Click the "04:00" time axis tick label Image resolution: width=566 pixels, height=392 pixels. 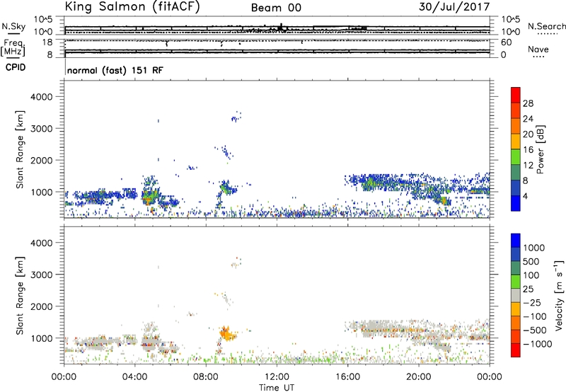pyautogui.click(x=135, y=377)
